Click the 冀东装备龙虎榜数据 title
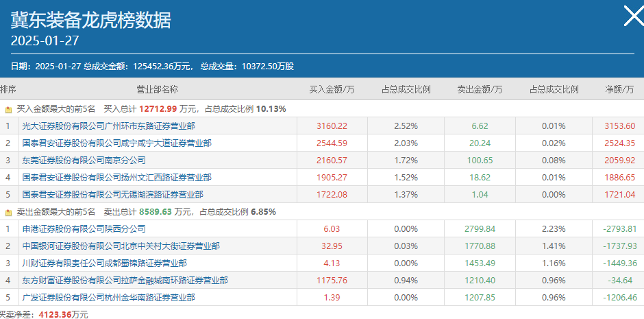Screen dimensions: 644x319 click(x=90, y=21)
